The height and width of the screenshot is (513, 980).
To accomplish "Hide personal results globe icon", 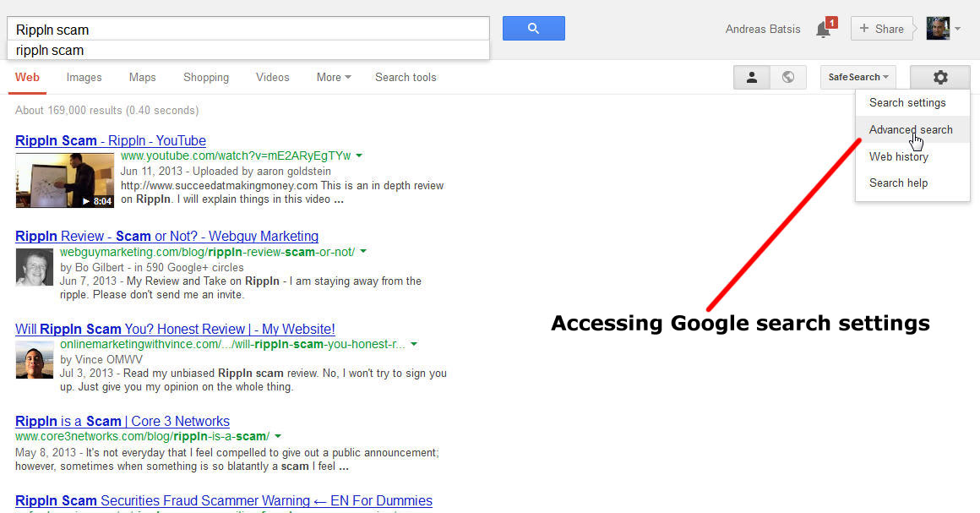I will point(788,77).
